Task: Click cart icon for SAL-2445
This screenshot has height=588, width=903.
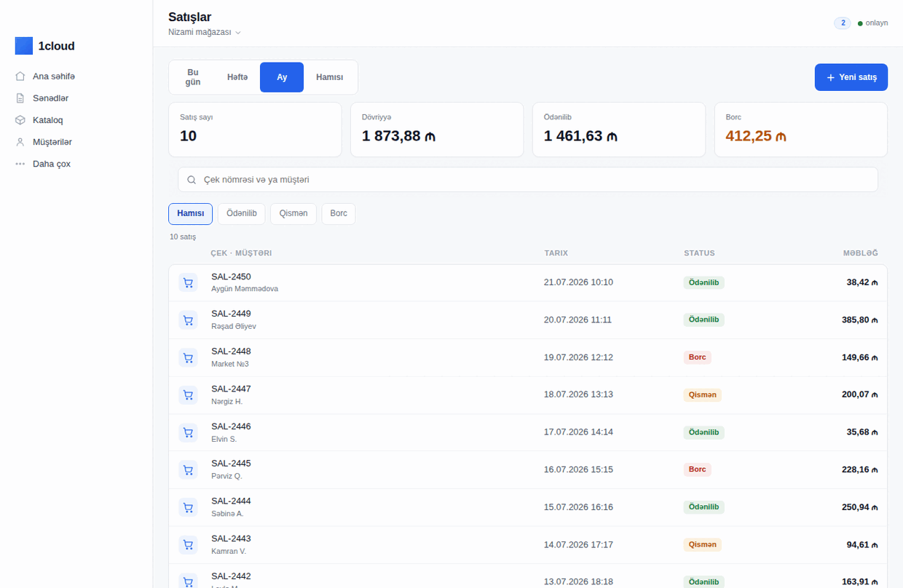Action: (188, 470)
